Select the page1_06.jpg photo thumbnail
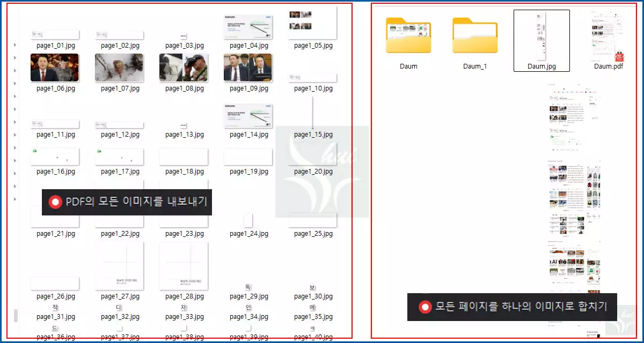 (x=55, y=68)
